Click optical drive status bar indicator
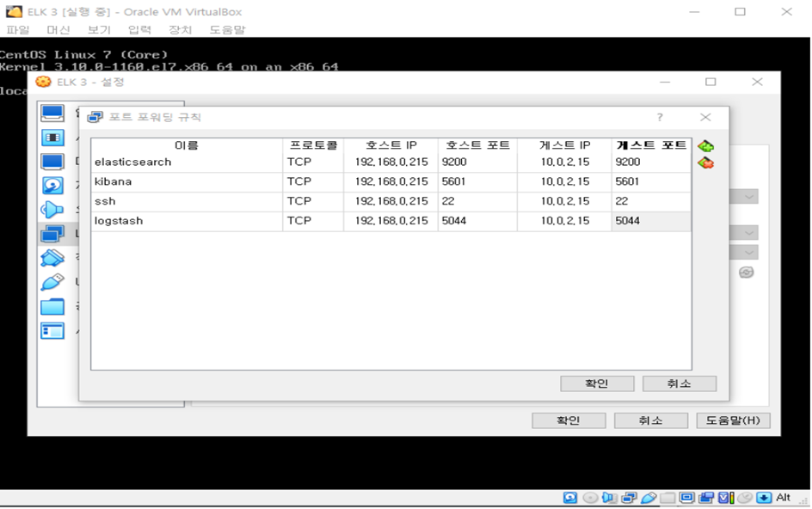The image size is (812, 509). click(x=590, y=498)
